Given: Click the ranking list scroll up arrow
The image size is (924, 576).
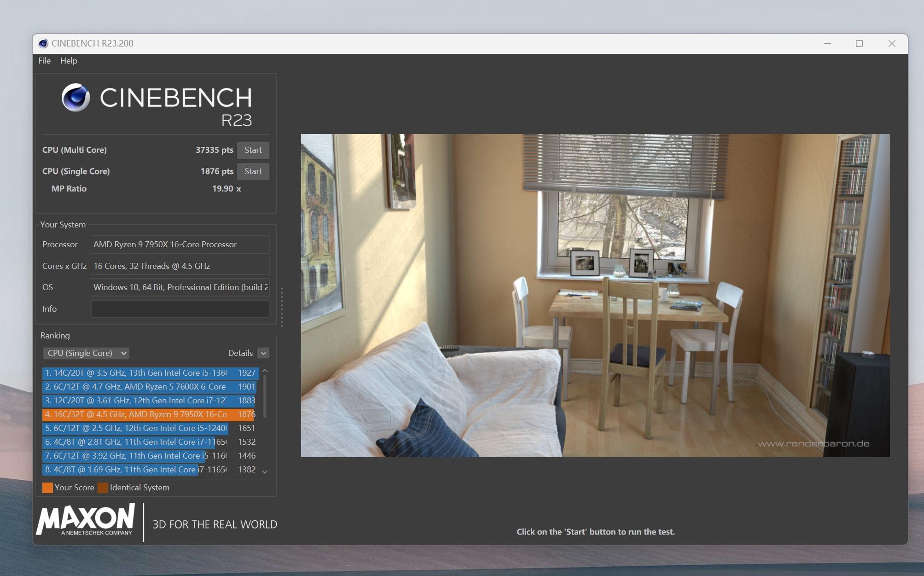Looking at the screenshot, I should pos(265,371).
